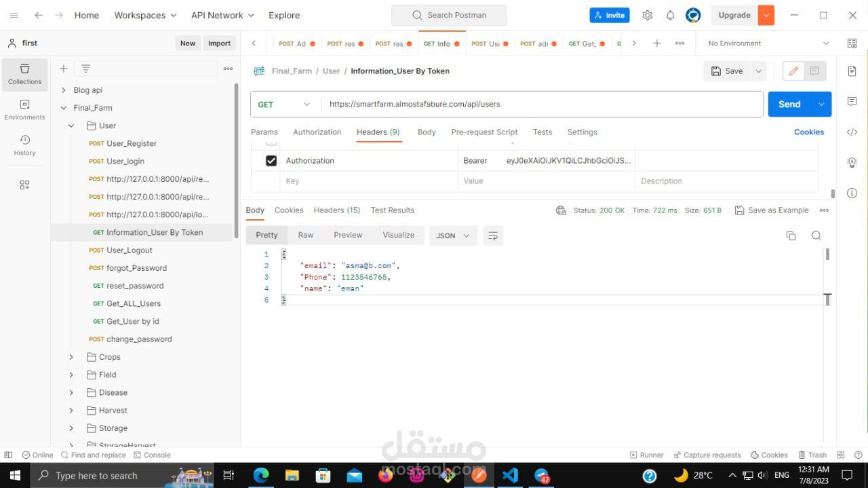Open the related info lightbulb icon
Image resolution: width=868 pixels, height=488 pixels.
(x=852, y=163)
